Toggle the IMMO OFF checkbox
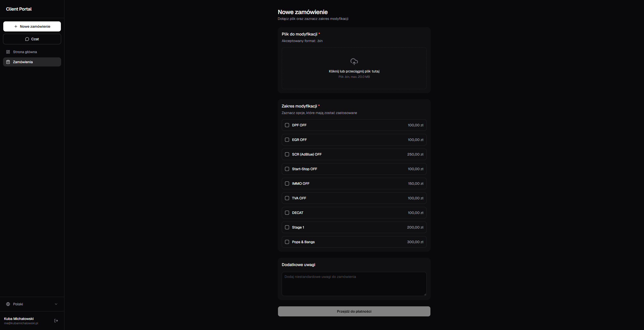This screenshot has height=330, width=644. point(287,184)
